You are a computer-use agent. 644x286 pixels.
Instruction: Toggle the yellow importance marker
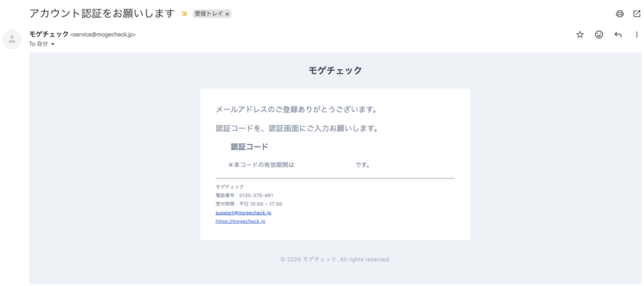pyautogui.click(x=184, y=13)
